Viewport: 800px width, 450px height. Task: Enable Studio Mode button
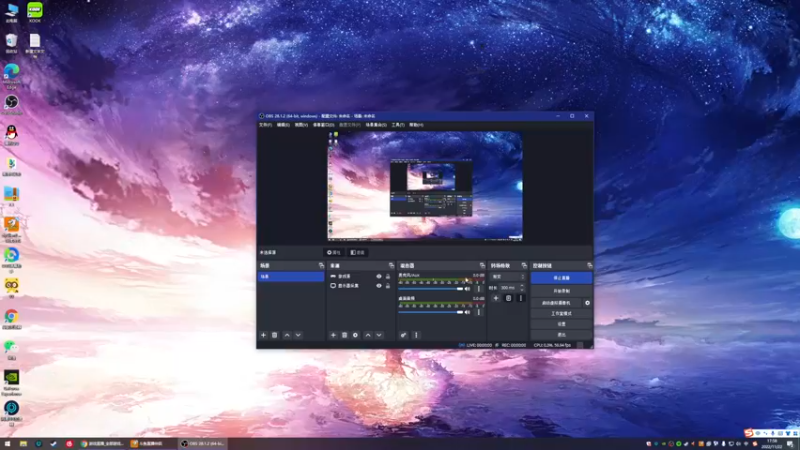561,313
